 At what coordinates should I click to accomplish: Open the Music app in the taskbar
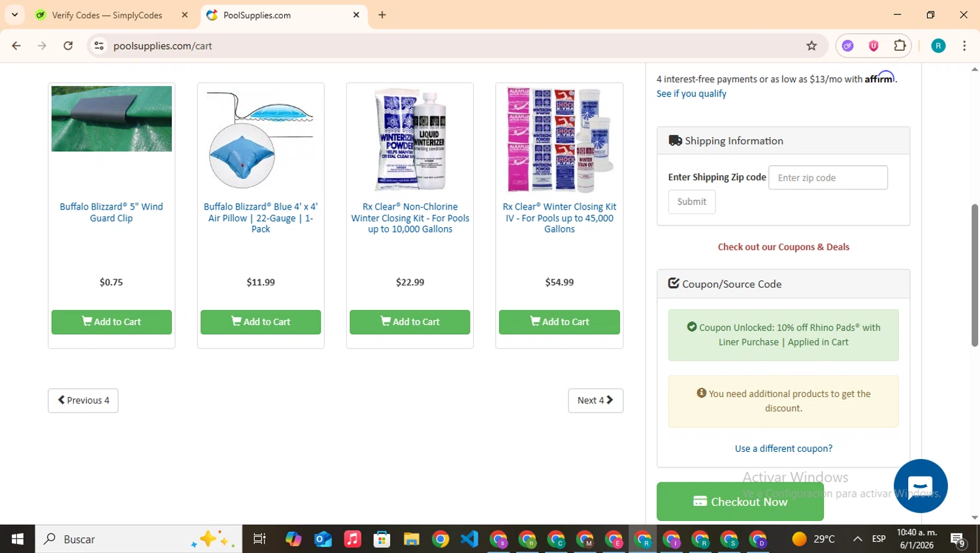pyautogui.click(x=352, y=539)
